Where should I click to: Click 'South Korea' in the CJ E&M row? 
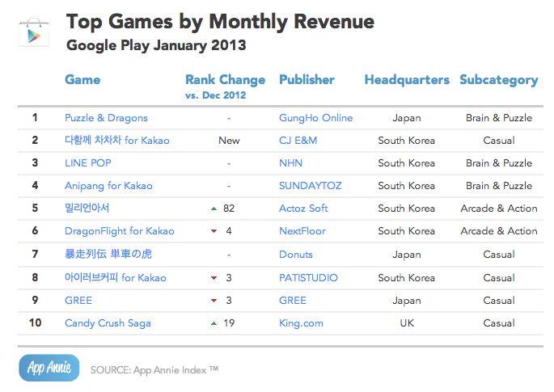(x=407, y=140)
